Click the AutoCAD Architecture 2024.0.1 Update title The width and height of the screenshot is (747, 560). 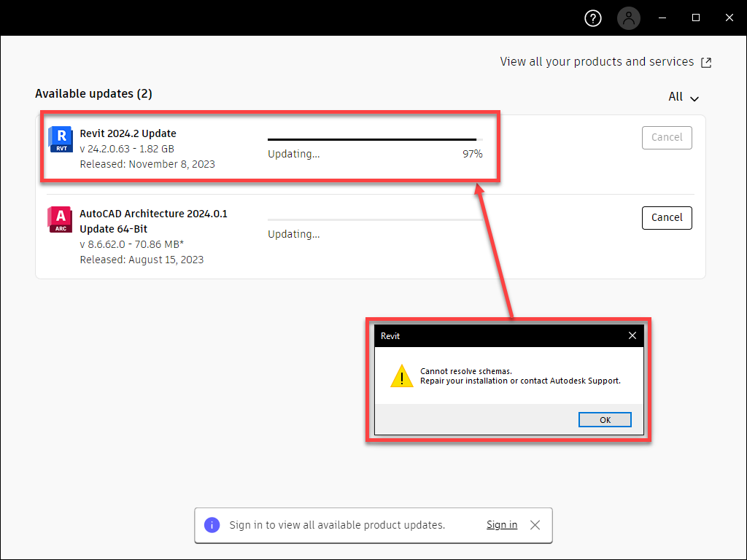click(x=153, y=222)
